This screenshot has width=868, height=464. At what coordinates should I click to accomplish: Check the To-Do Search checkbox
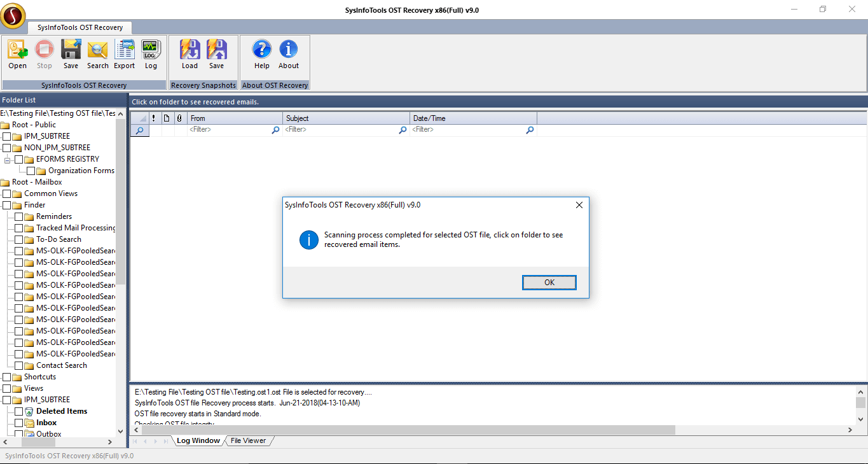pos(18,239)
